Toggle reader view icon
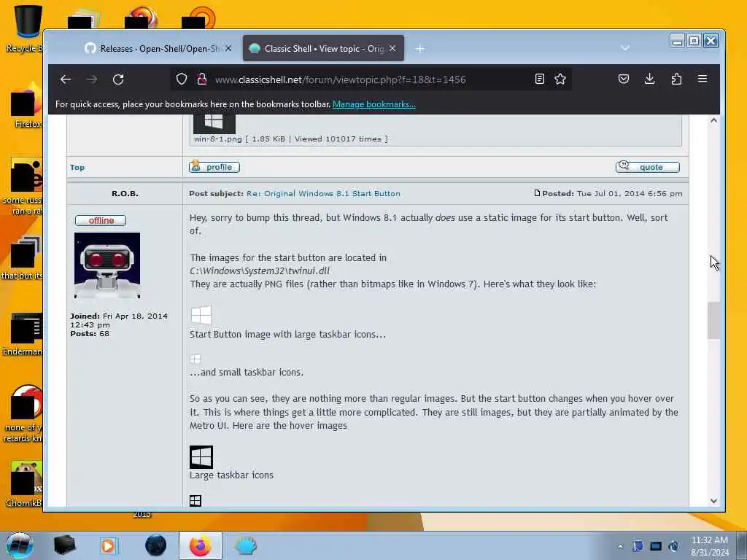Image resolution: width=747 pixels, height=560 pixels. 539,79
